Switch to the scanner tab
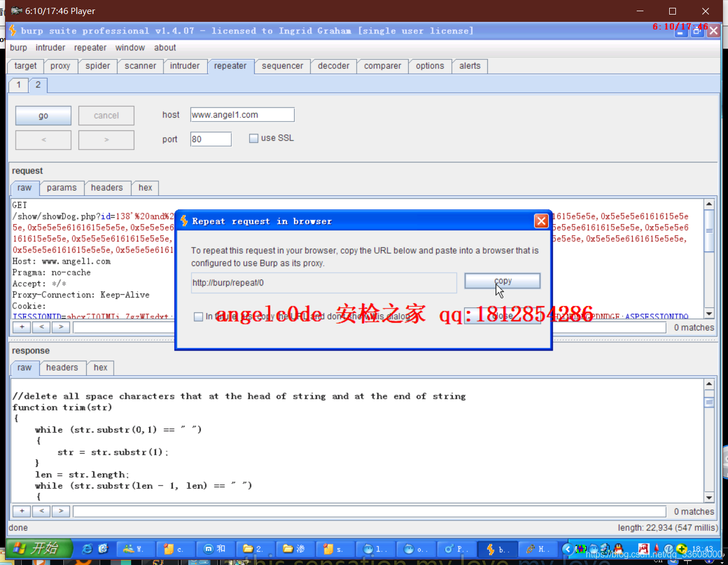Image resolution: width=728 pixels, height=565 pixels. 141,66
